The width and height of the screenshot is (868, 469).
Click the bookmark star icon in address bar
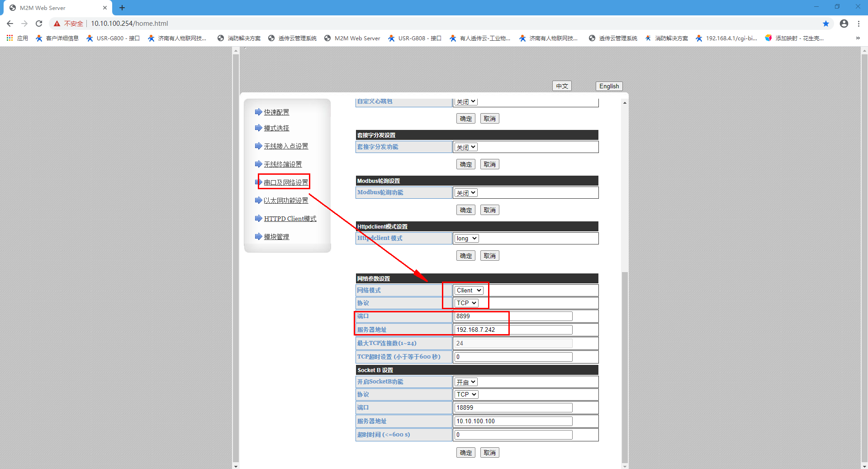825,24
